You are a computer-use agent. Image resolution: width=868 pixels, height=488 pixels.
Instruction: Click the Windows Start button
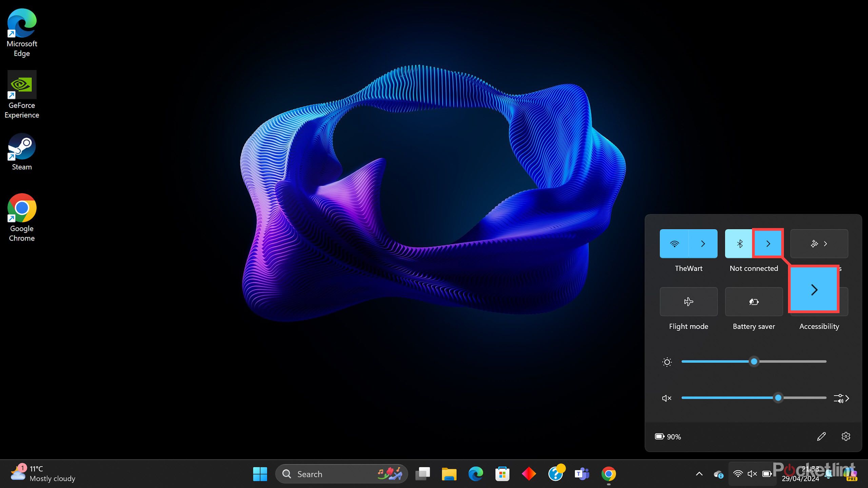point(260,474)
